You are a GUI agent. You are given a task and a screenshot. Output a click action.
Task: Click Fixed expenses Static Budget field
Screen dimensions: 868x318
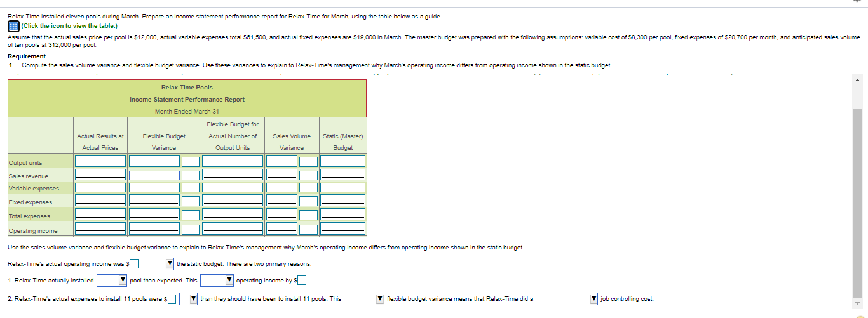pyautogui.click(x=343, y=201)
